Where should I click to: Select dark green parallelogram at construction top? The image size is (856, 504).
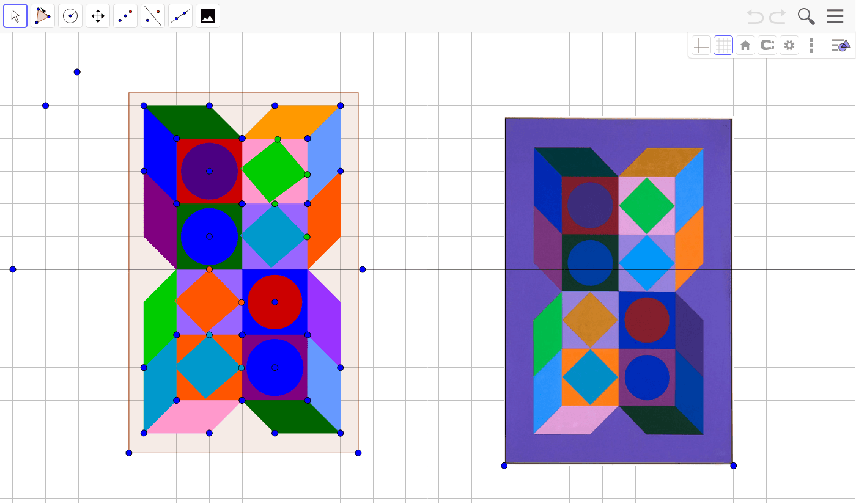click(x=193, y=122)
